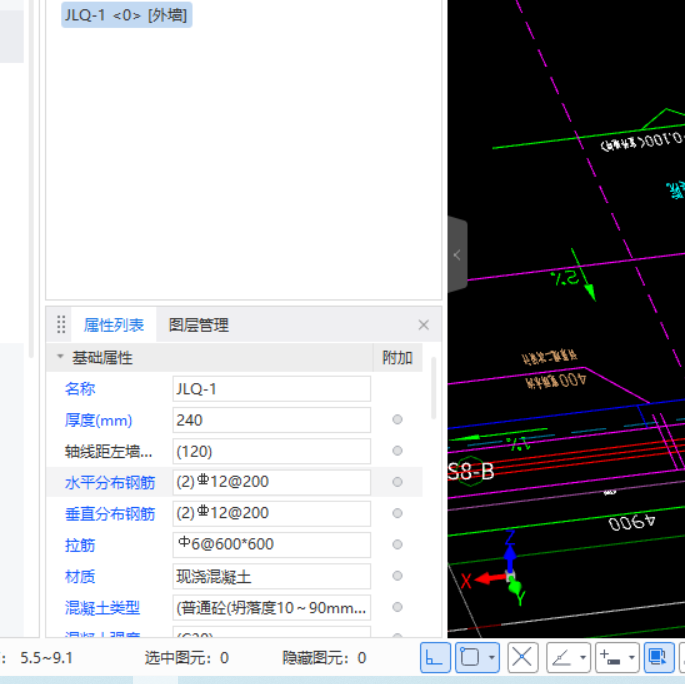Select the JLQ-1 <0> [外墙] component item

pyautogui.click(x=126, y=15)
